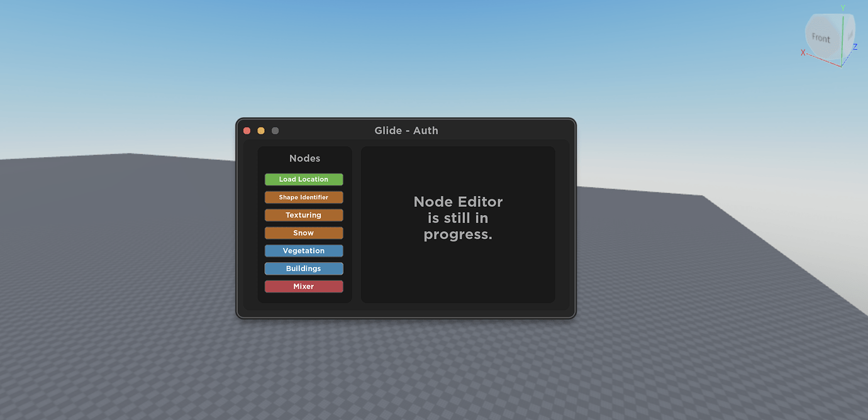Click the Z axis label on the gizmo
Screen dimensions: 868x420
click(854, 47)
